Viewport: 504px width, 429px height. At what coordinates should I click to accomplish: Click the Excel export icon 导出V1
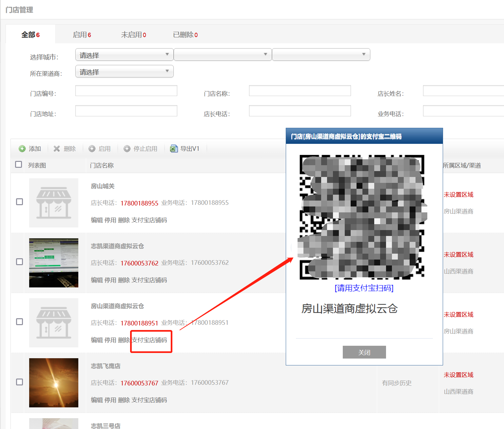tap(174, 149)
